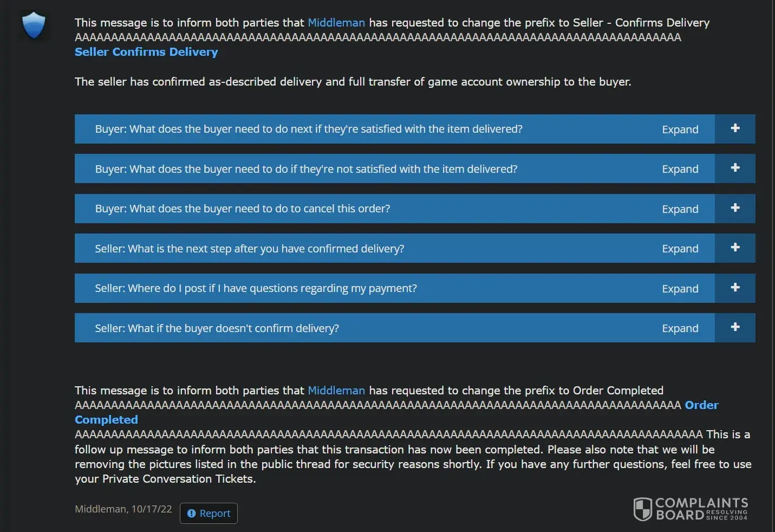Click the Middleman author name near date
Screen dimensions: 775x532
(x=100, y=509)
